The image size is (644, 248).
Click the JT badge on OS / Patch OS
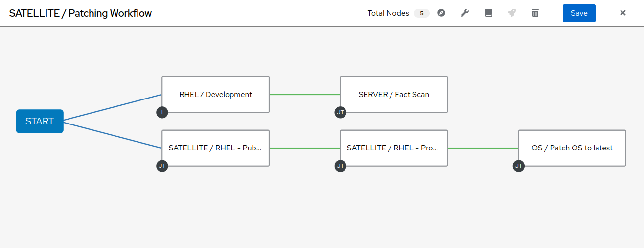click(x=519, y=166)
